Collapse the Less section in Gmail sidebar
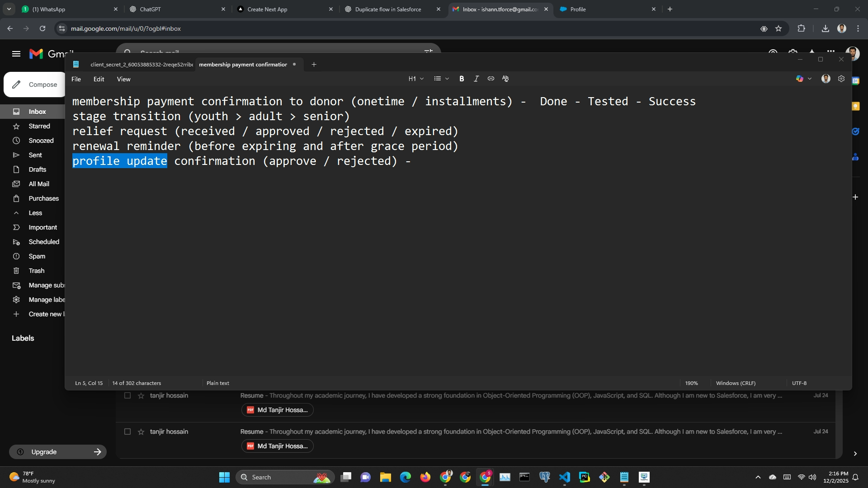Image resolution: width=868 pixels, height=488 pixels. coord(35,213)
